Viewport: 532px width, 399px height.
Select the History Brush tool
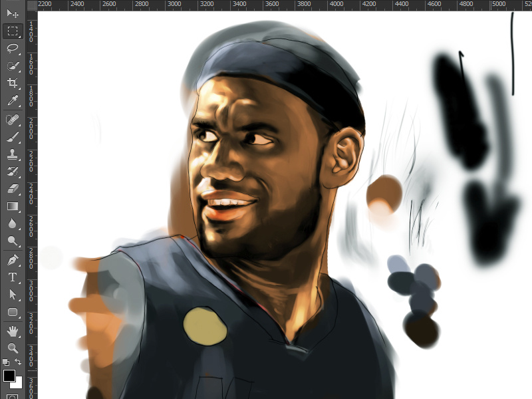[13, 172]
